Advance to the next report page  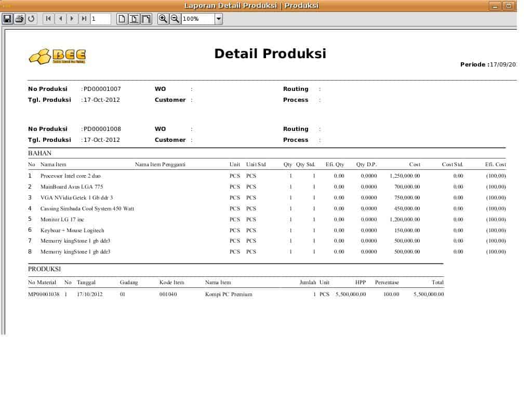[72, 19]
